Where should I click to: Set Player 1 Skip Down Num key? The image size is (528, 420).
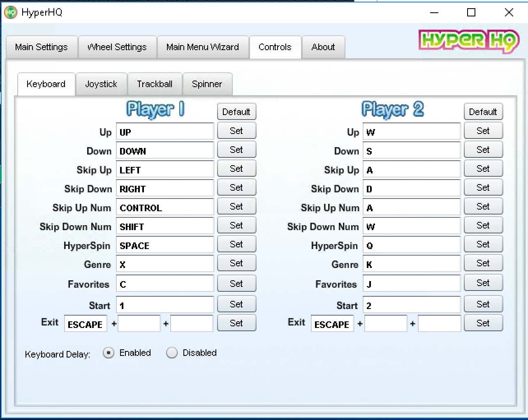tap(236, 225)
